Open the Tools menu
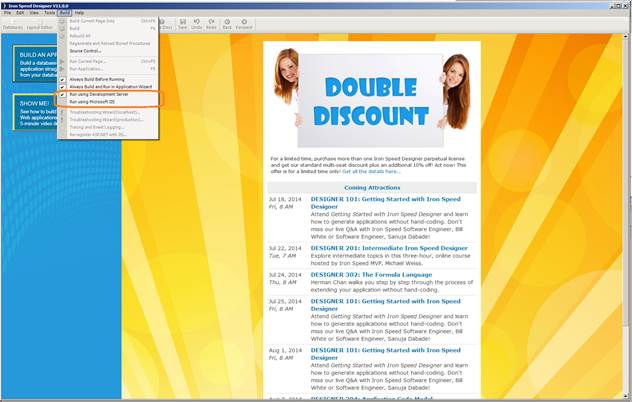The image size is (632, 402). (50, 13)
